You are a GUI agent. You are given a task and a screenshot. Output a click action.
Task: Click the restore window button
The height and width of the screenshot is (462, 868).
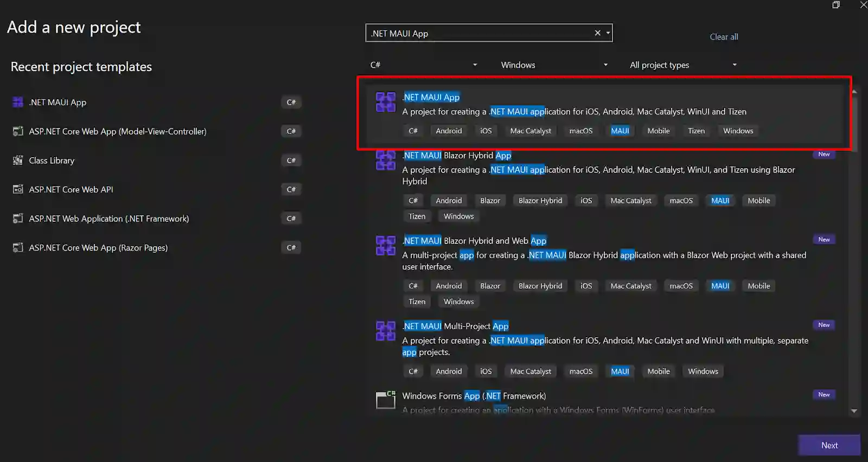pyautogui.click(x=836, y=5)
